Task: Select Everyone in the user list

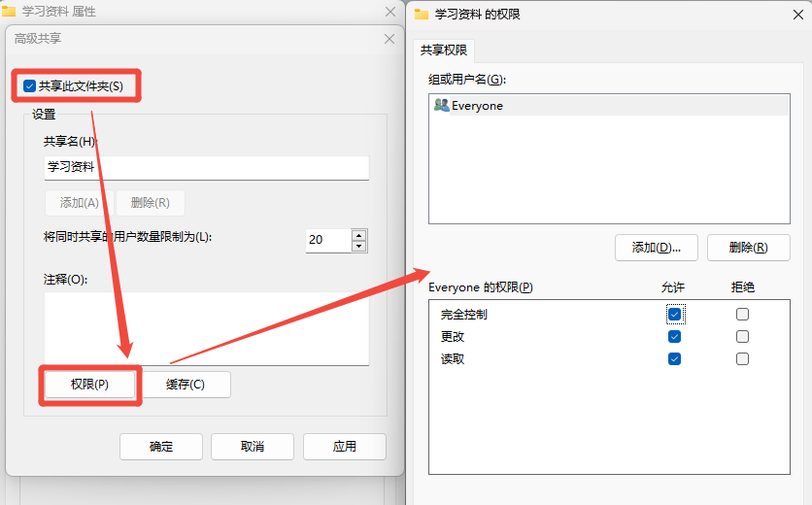Action: (609, 106)
